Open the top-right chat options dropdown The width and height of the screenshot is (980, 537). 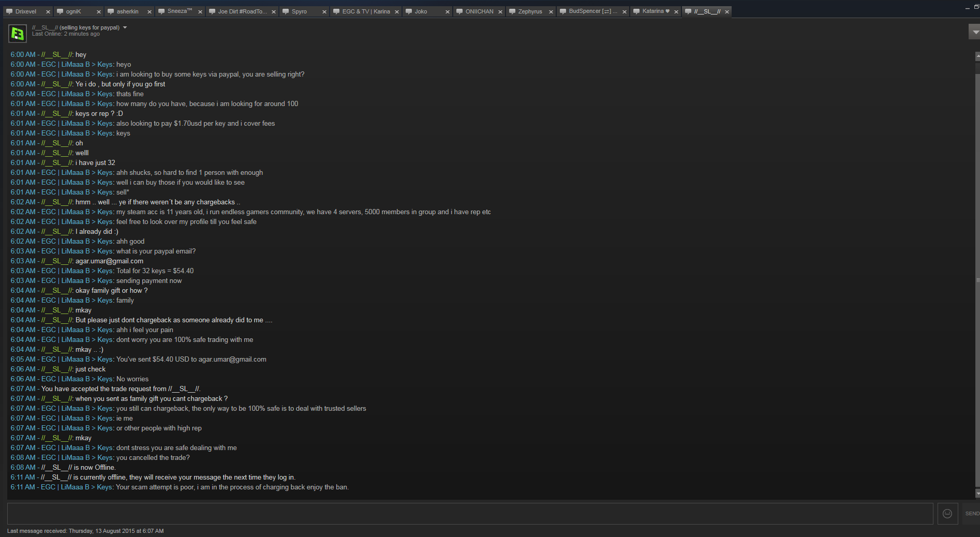[975, 32]
